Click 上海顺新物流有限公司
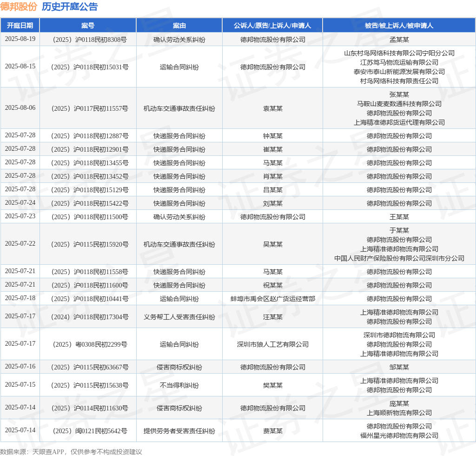The image size is (476, 456). point(399,413)
